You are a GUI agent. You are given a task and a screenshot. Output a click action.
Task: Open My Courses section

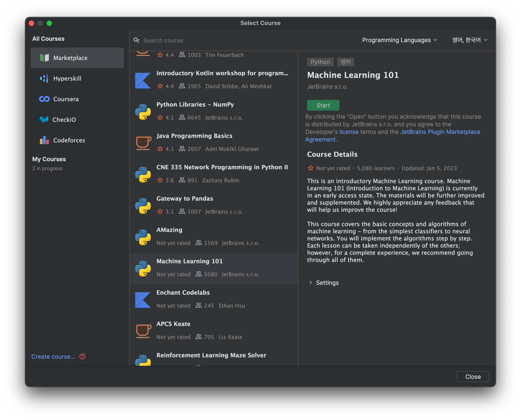click(x=49, y=159)
